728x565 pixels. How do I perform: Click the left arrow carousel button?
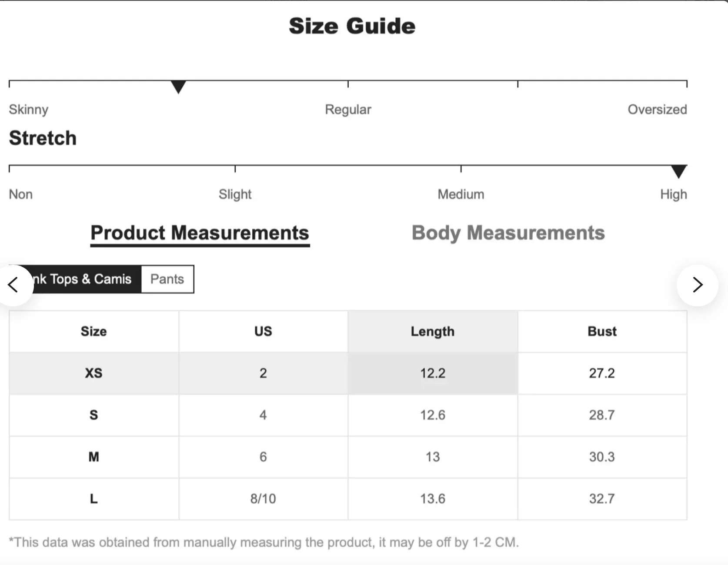click(13, 285)
